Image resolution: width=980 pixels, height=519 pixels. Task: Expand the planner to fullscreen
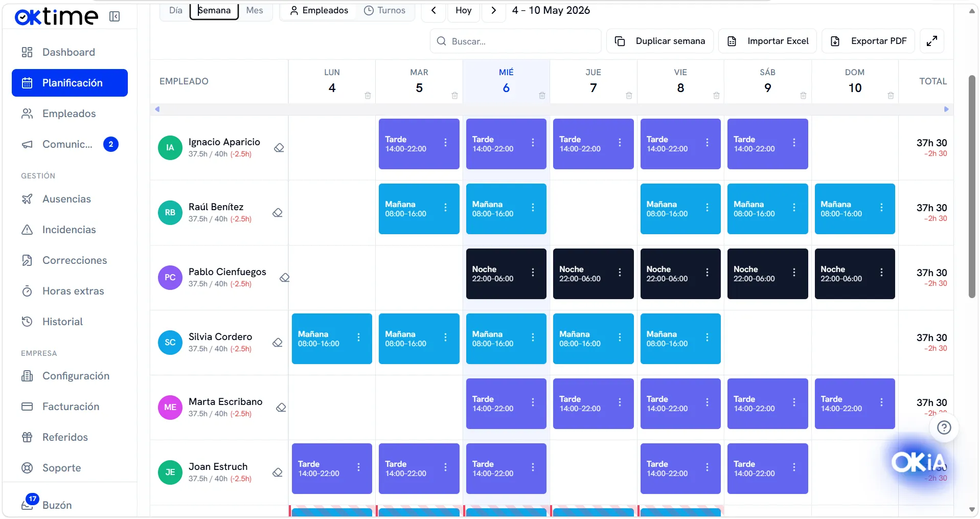point(931,41)
